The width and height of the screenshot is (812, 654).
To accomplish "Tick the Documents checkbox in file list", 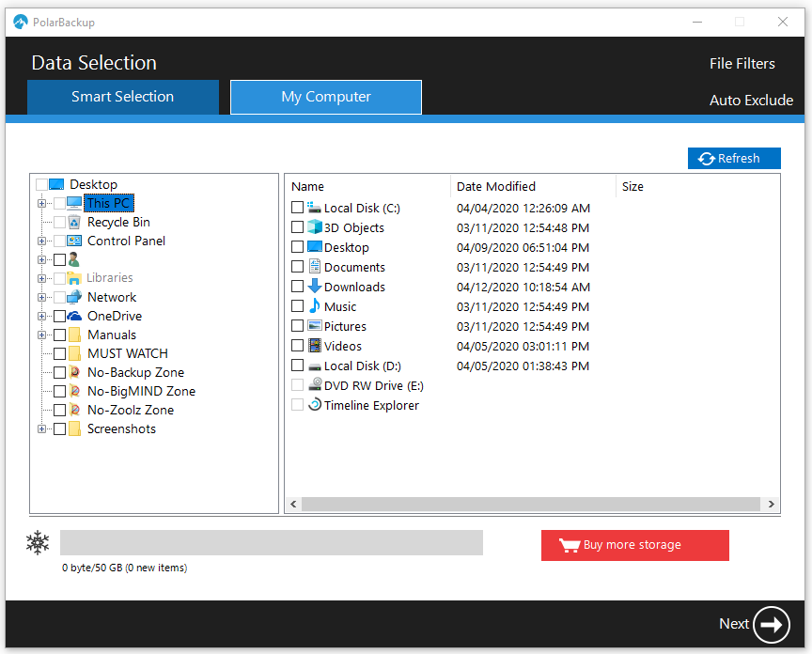I will (x=297, y=267).
